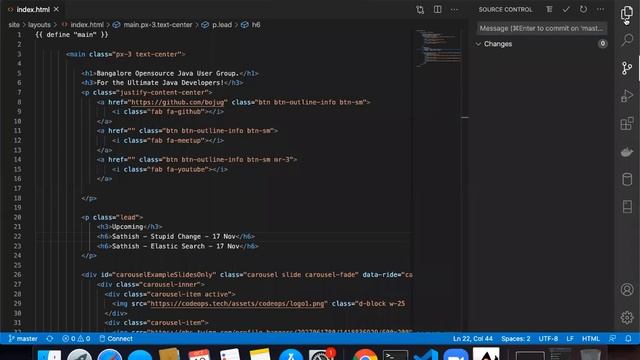Click Connect in the status bar
This screenshot has height=360, width=640.
pyautogui.click(x=116, y=338)
